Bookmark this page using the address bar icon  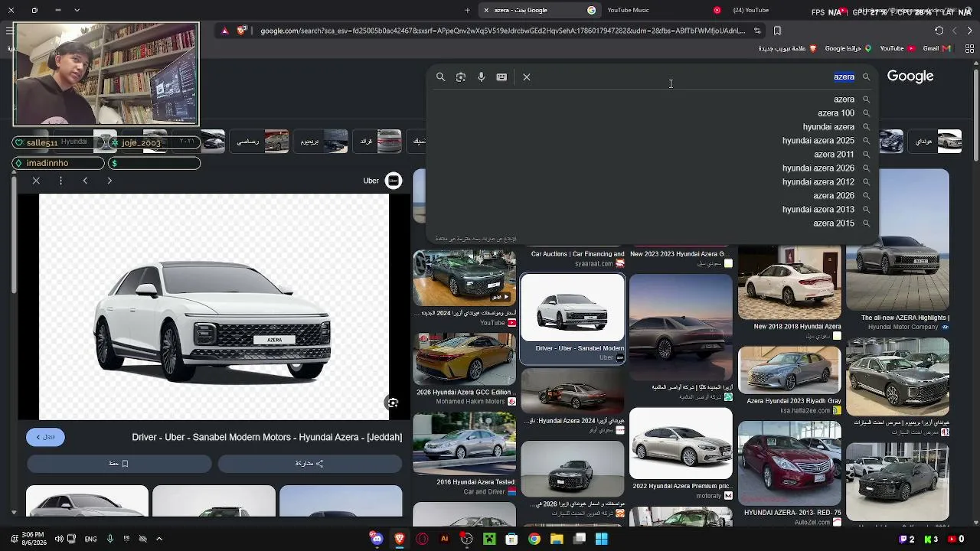[x=777, y=31]
